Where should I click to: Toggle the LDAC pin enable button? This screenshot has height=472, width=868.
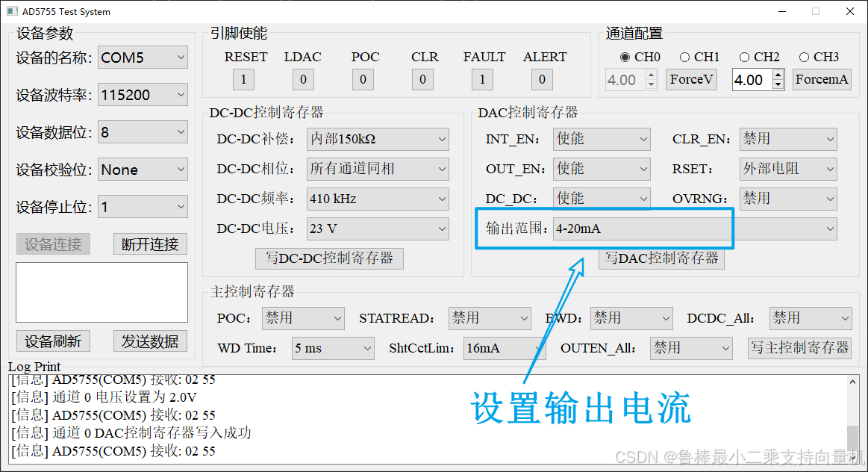pos(303,79)
